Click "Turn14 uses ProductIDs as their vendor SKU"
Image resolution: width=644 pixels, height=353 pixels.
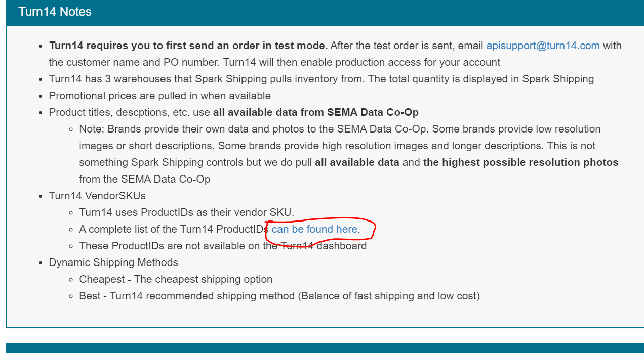pos(186,212)
